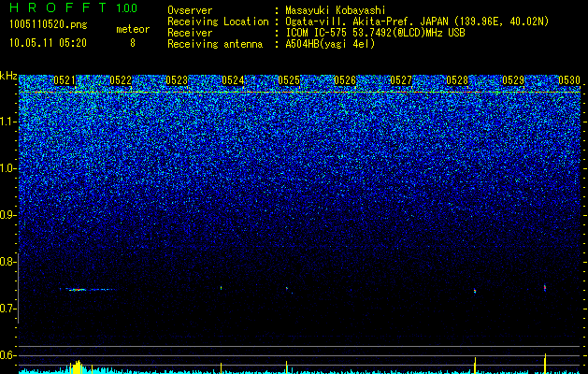This screenshot has height=374, width=588.
Task: Click the tall yellow level spike at 0529
Action: pos(545,364)
